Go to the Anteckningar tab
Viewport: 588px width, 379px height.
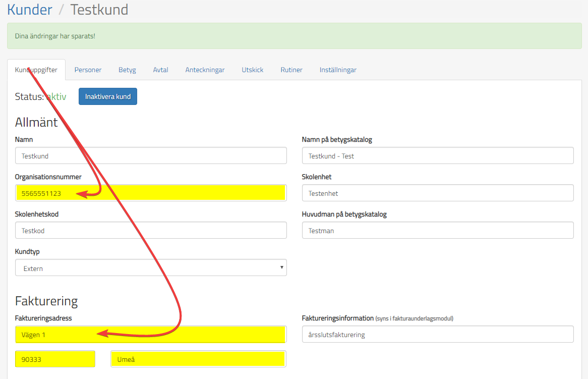click(205, 70)
